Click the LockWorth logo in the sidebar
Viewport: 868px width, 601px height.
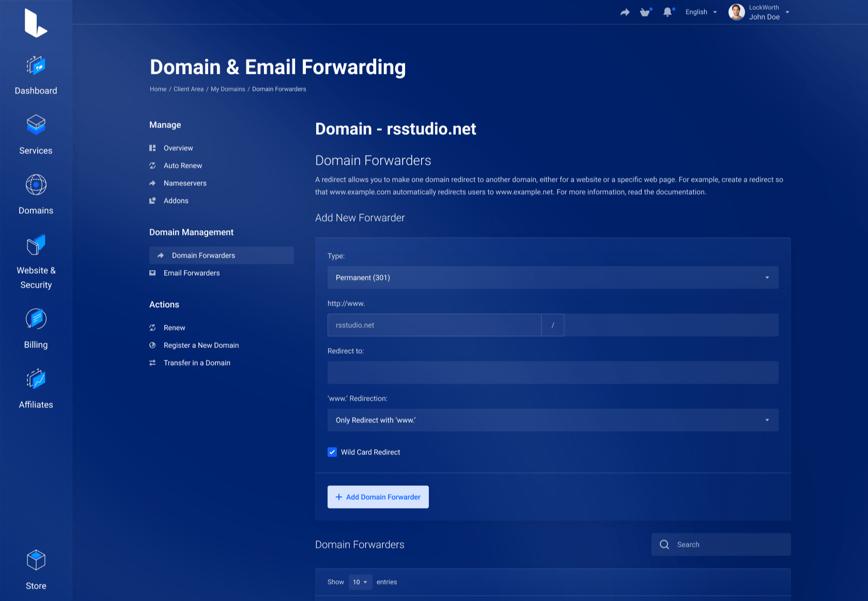[36, 23]
